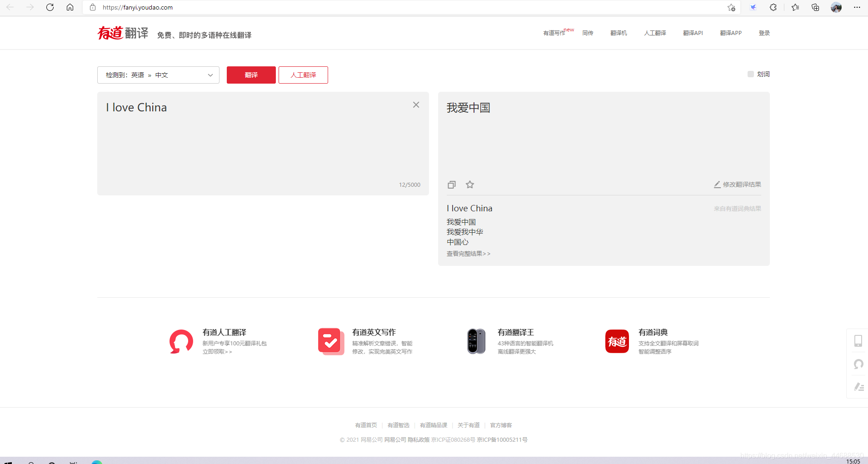The height and width of the screenshot is (464, 868).
Task: Click the 有道英文写作 promo title
Action: (x=374, y=332)
